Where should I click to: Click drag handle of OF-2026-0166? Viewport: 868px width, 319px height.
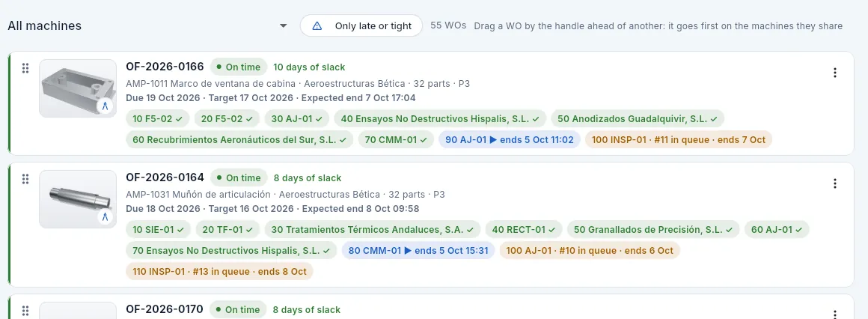click(x=25, y=68)
